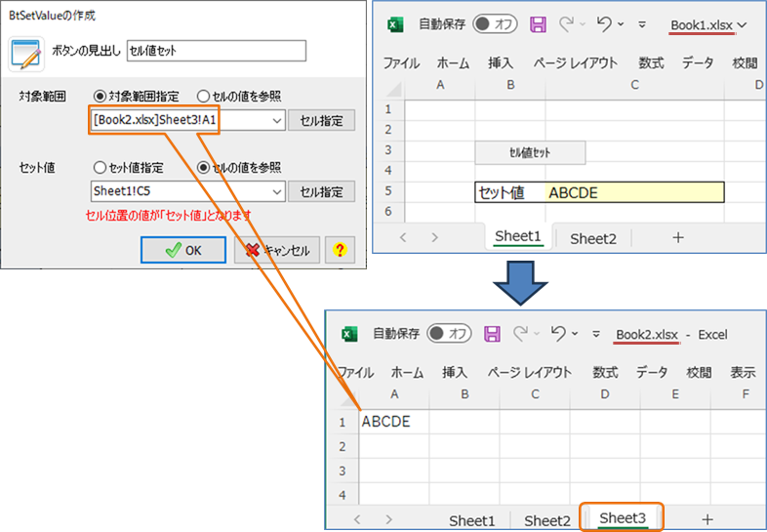Open 数式 tab in Book2 window
This screenshot has width=767, height=532.
pyautogui.click(x=605, y=373)
